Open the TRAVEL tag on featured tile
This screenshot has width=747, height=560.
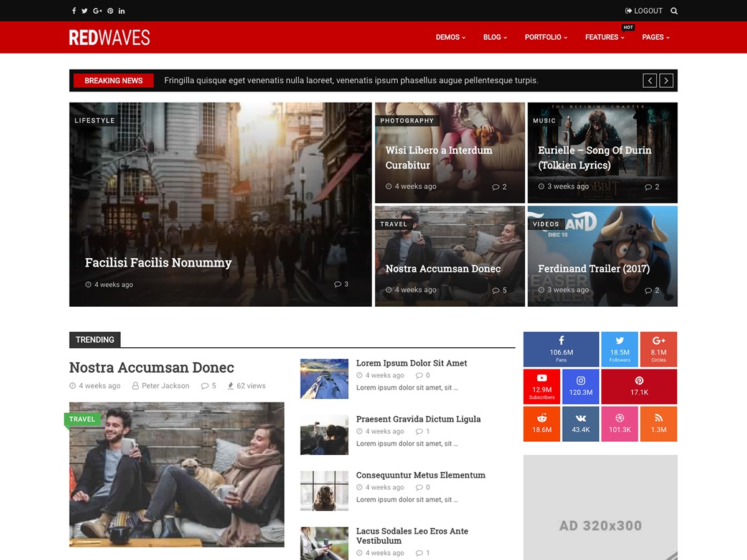click(393, 224)
